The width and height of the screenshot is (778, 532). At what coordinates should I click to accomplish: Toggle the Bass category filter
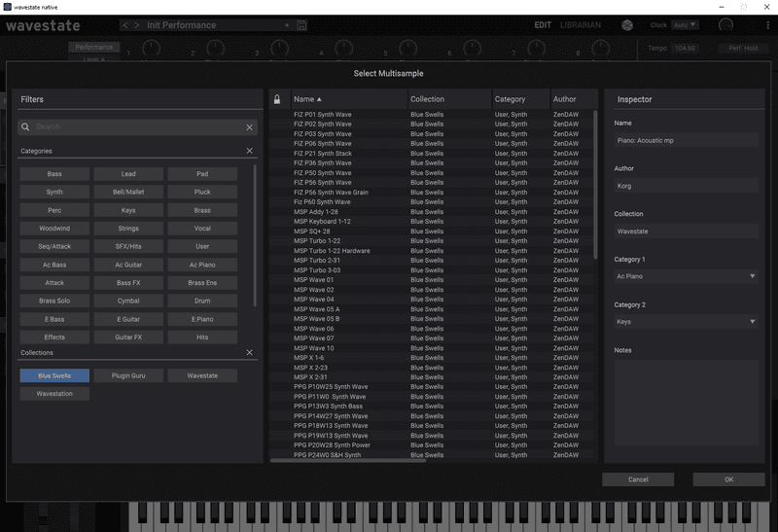pyautogui.click(x=54, y=174)
